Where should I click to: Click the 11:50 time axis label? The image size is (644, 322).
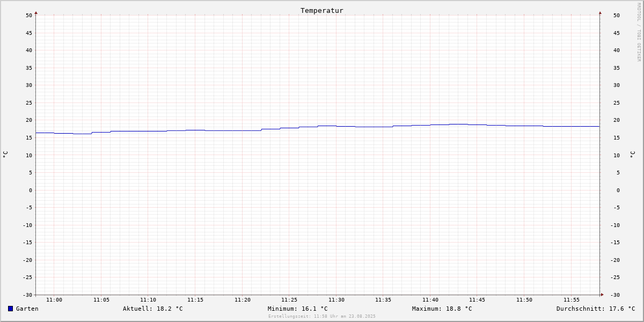coord(524,300)
